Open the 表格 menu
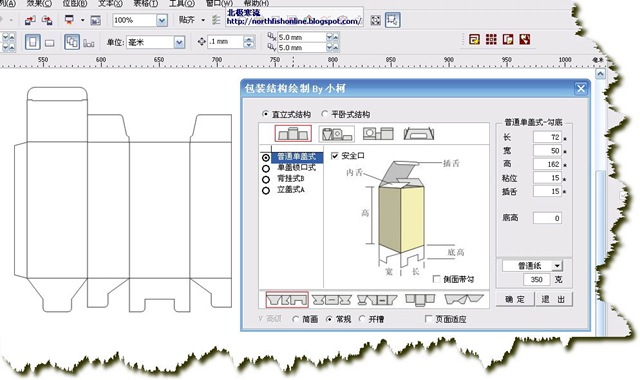 [x=146, y=3]
